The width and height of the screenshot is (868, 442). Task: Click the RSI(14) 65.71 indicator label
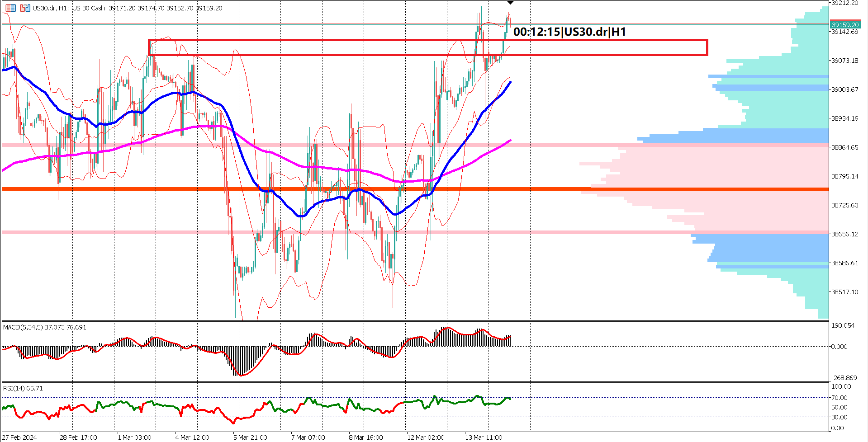point(22,388)
